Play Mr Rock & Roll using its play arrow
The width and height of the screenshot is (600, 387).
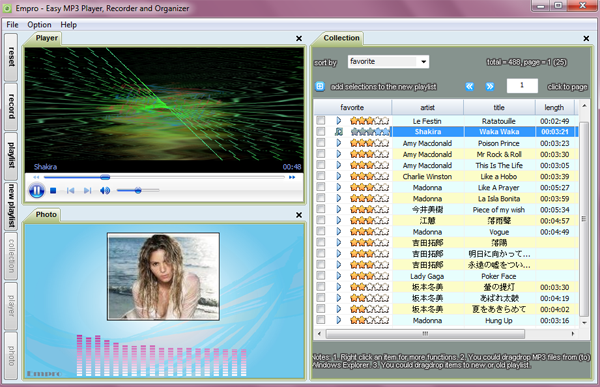339,154
